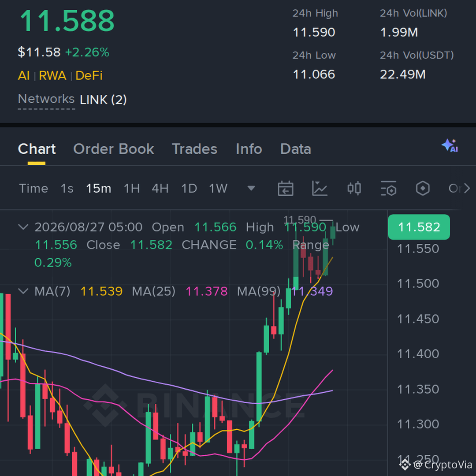This screenshot has height=476, width=476.
Task: Click the CHANGE value 0.14%
Action: 264,245
